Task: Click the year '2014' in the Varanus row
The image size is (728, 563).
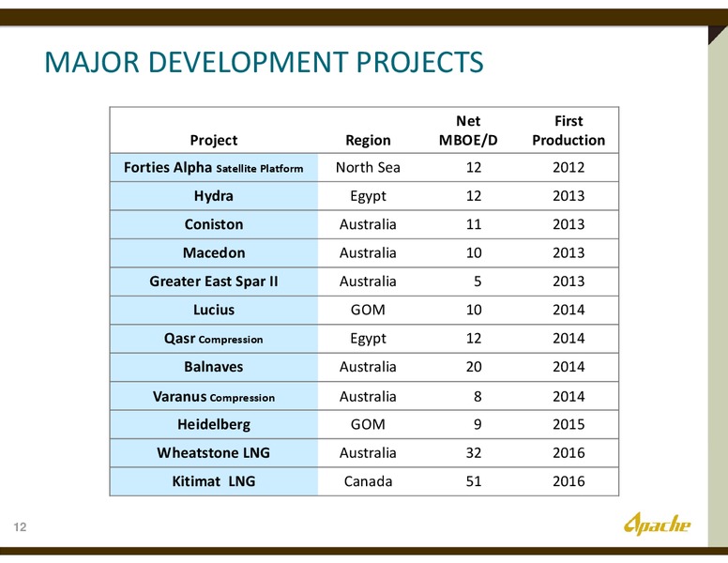Action: (569, 397)
